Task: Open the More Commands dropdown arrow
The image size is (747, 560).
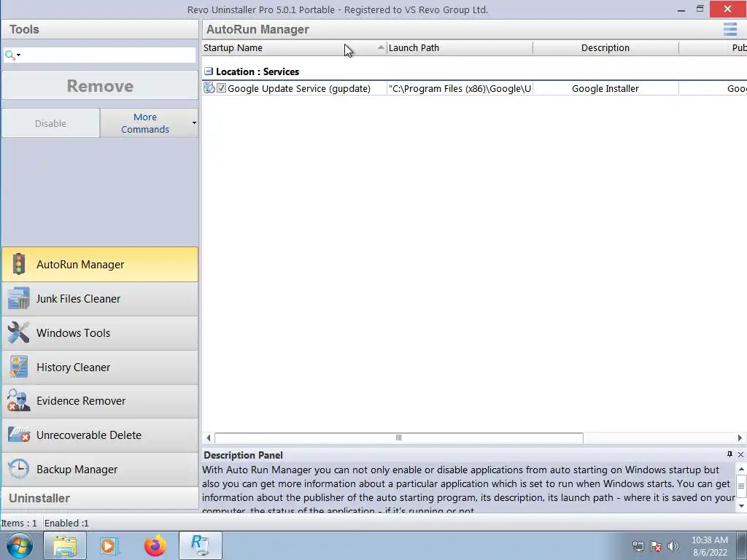Action: tap(194, 122)
